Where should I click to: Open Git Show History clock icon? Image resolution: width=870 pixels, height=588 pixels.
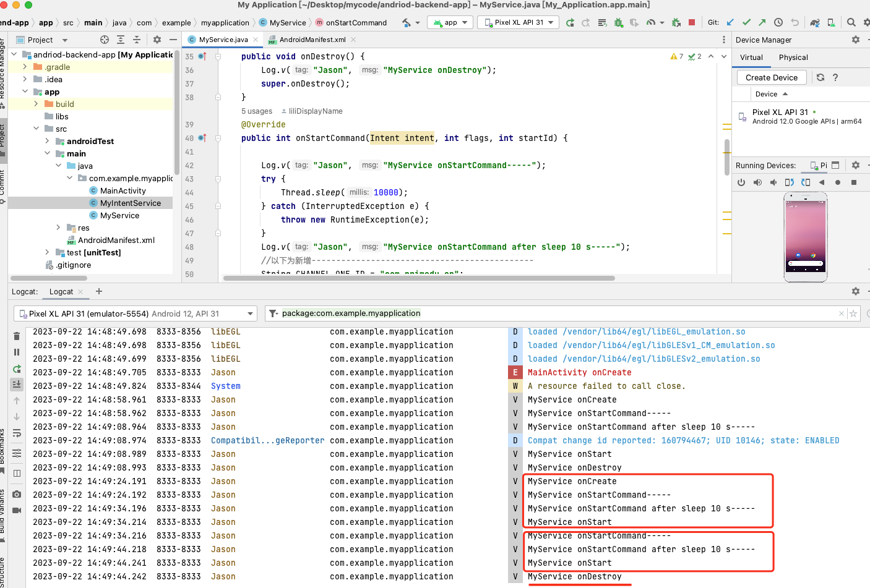(778, 22)
